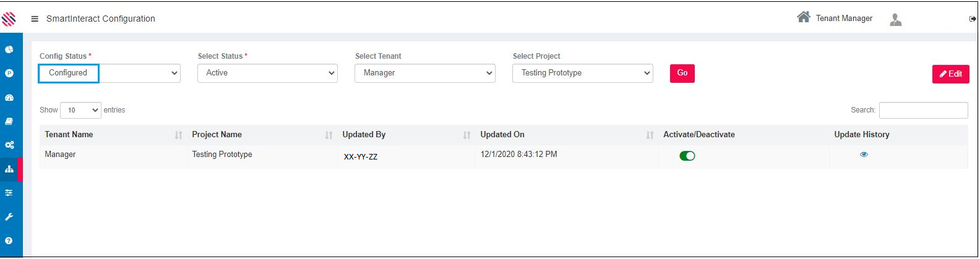Click the gears icon in sidebar

click(x=9, y=145)
